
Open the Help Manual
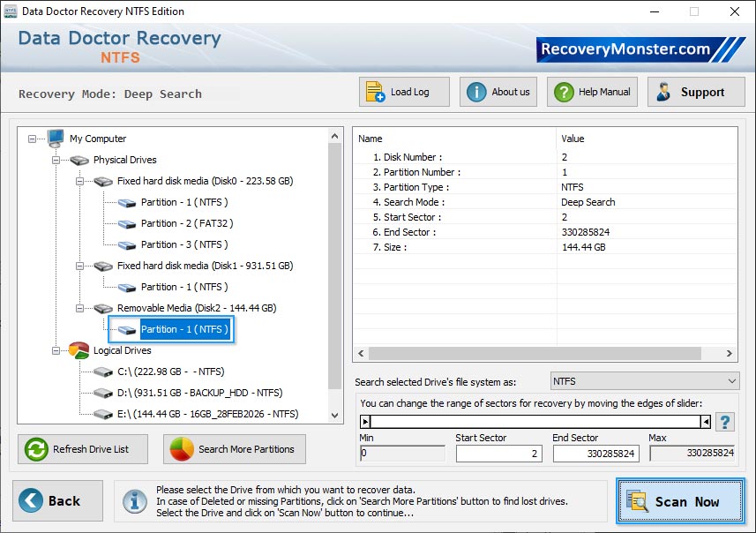point(566,91)
